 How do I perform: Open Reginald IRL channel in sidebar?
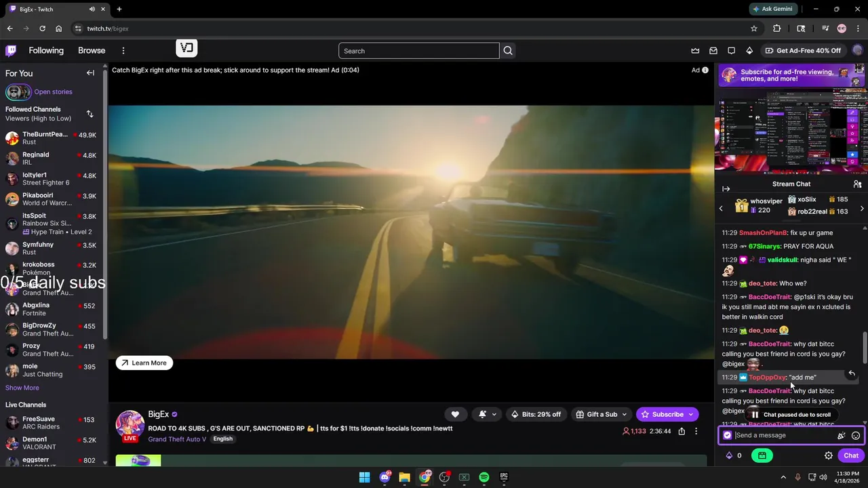coord(53,159)
